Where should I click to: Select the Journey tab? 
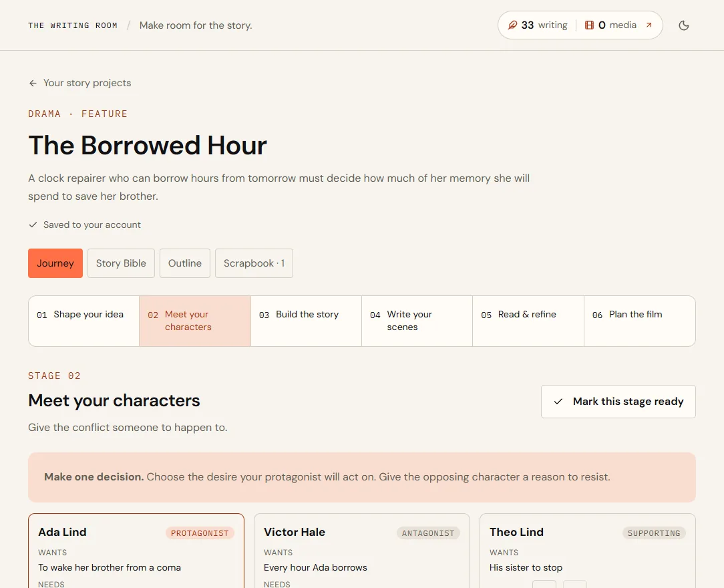[55, 263]
